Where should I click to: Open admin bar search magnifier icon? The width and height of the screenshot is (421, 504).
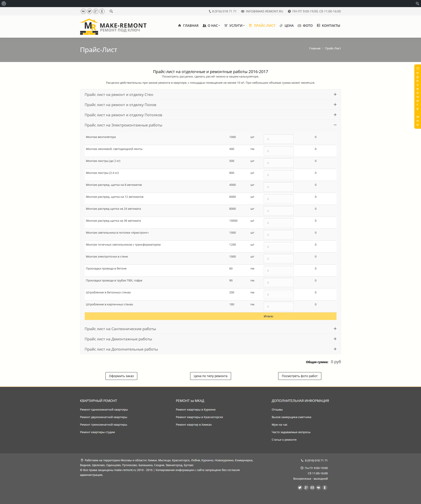(417, 3)
